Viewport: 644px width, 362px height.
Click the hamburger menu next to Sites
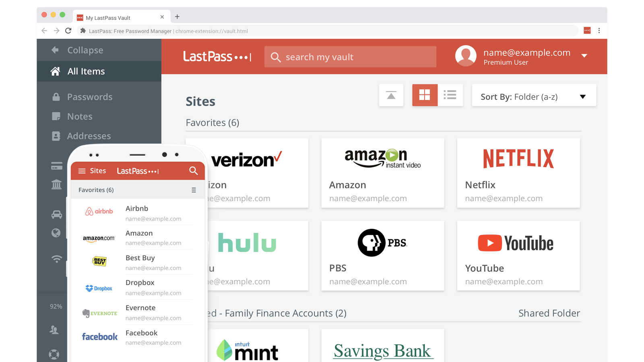coord(82,171)
